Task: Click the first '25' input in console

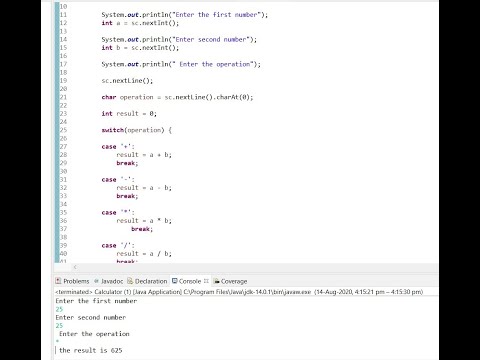Action: click(59, 309)
